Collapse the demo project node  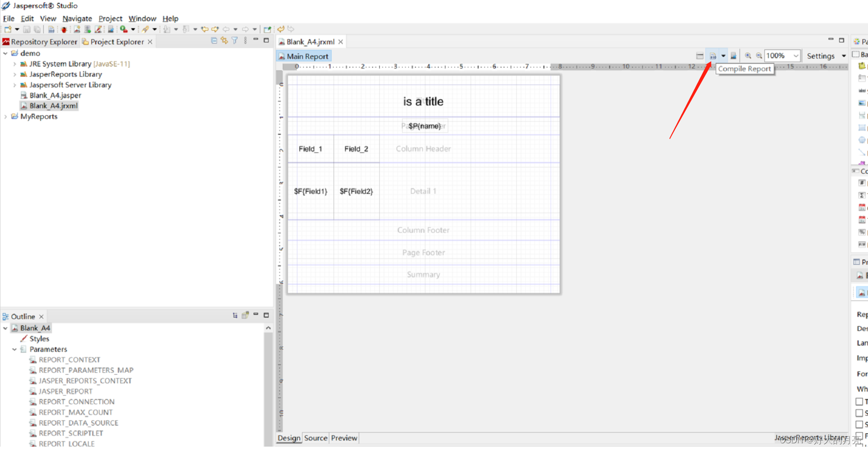click(5, 53)
